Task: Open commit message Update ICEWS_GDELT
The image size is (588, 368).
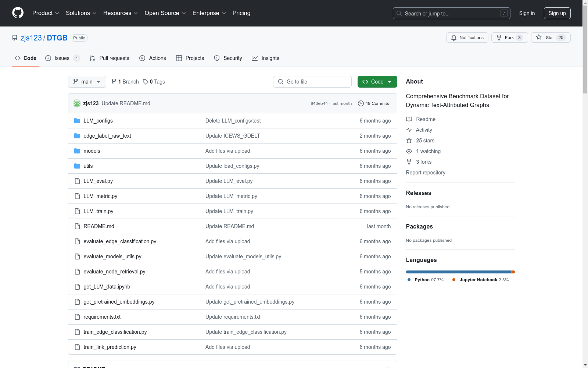Action: click(233, 136)
